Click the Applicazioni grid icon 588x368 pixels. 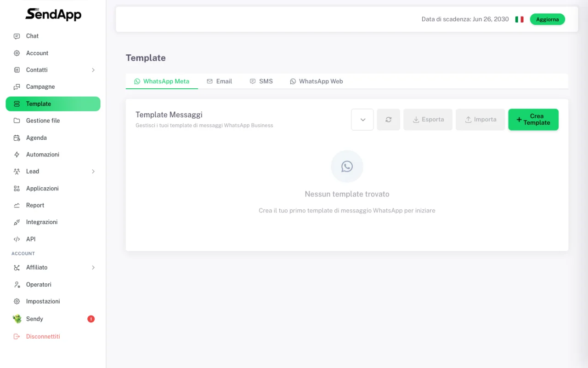tap(17, 189)
